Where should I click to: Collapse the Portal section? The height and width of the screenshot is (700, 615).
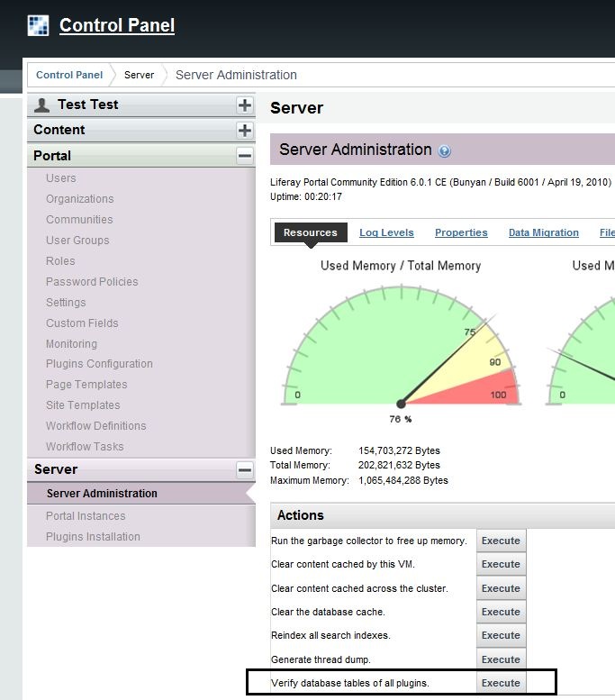pyautogui.click(x=245, y=156)
